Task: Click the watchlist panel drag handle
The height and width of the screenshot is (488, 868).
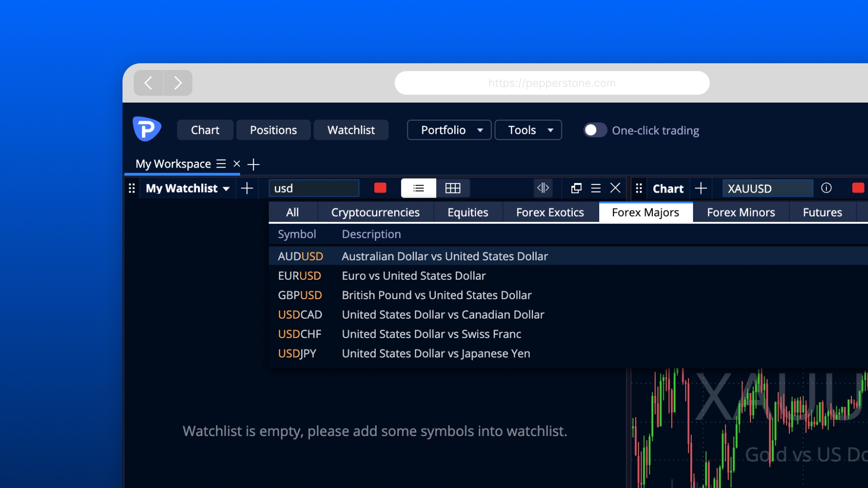Action: (x=132, y=188)
